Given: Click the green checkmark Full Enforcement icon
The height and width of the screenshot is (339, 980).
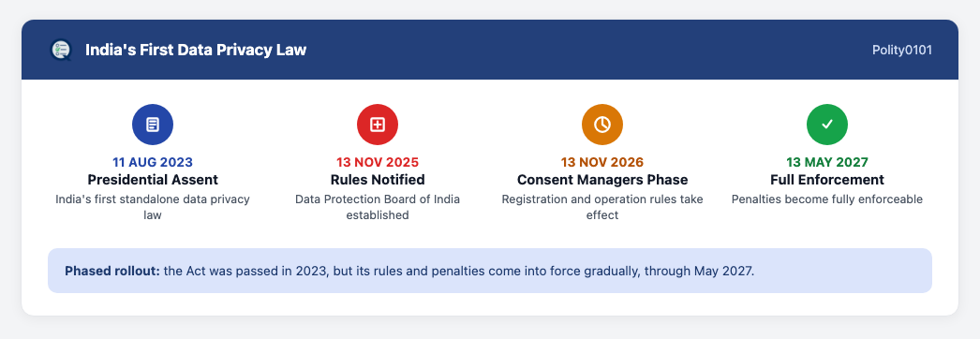Looking at the screenshot, I should 827,125.
